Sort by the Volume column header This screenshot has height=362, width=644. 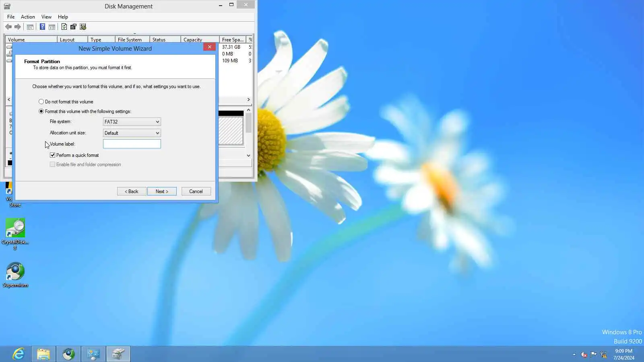(x=31, y=40)
